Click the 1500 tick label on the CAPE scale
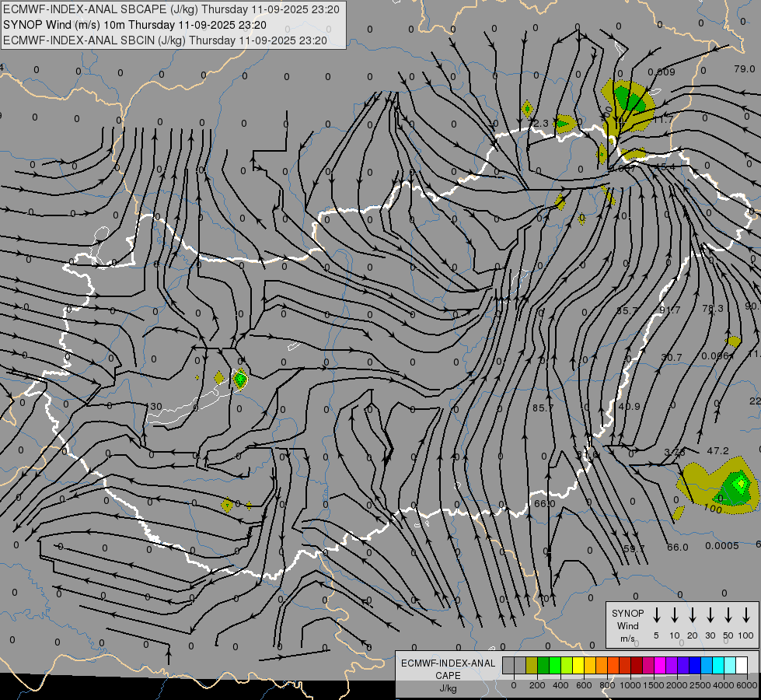This screenshot has height=700, width=761. pos(654,685)
